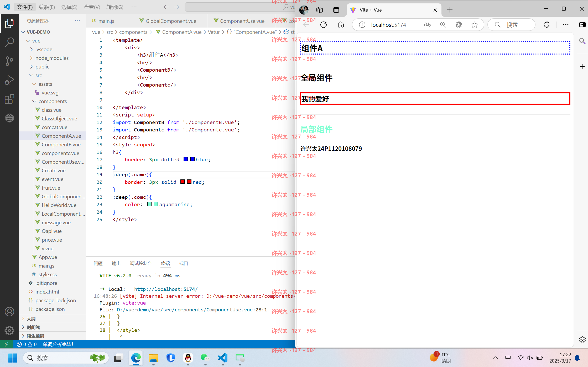Open read aloud/translate icon in address bar

click(x=427, y=25)
